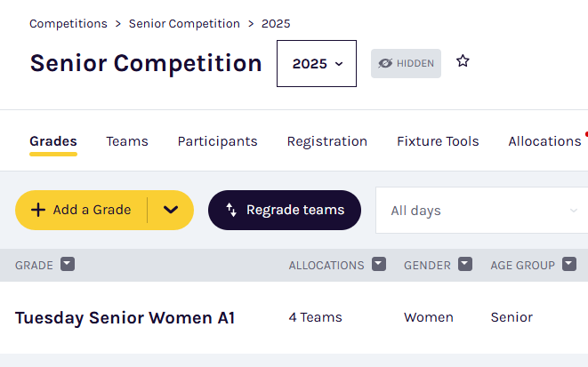
Task: Select the Grades tab
Action: 53,140
